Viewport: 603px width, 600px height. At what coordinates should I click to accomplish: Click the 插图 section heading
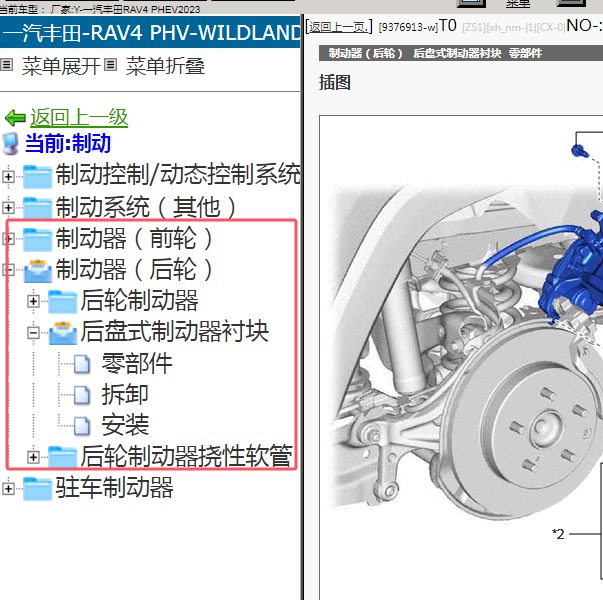click(x=335, y=82)
